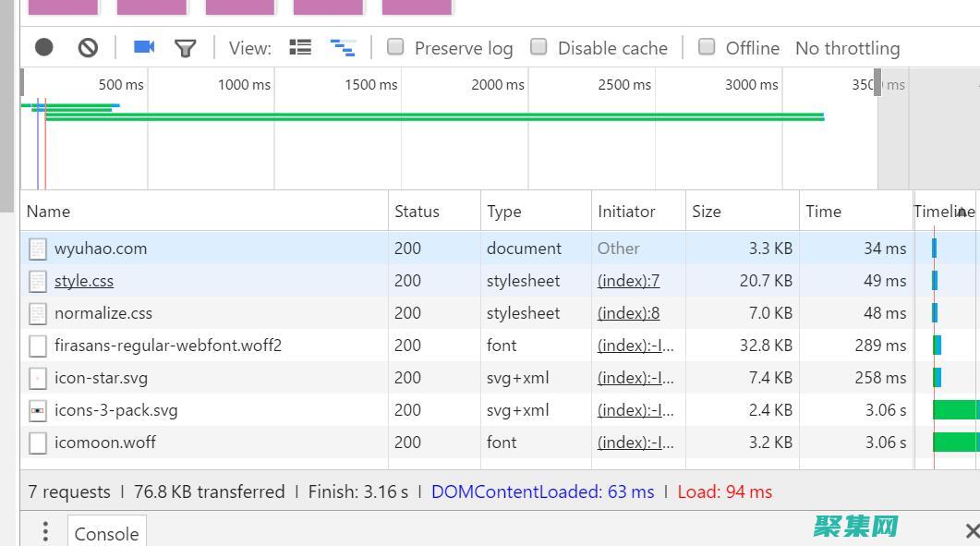Select the wyuhao.com document request
980x546 pixels.
tap(100, 249)
